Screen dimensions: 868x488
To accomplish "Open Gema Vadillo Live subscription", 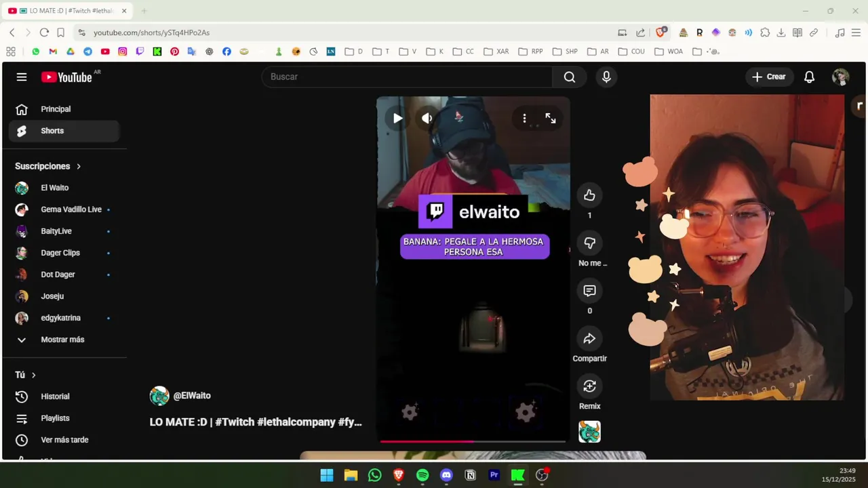I will [64, 209].
